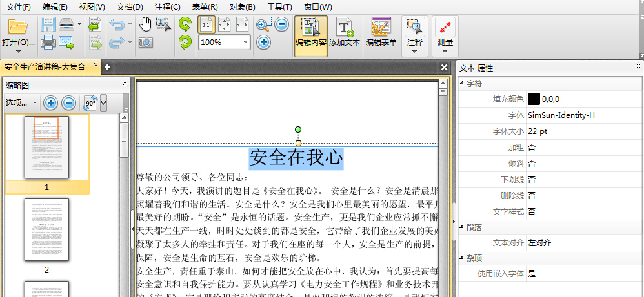Rotate view with the upper green arrow

point(185,25)
